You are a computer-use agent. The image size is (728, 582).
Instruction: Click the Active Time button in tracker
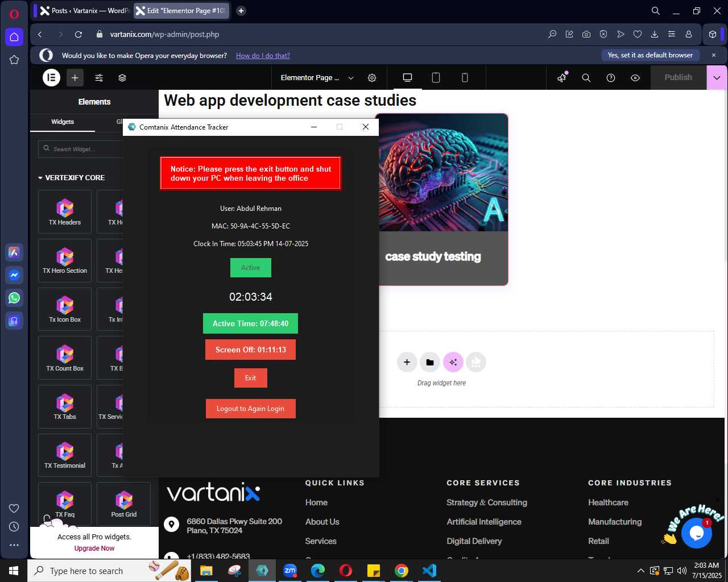click(250, 323)
